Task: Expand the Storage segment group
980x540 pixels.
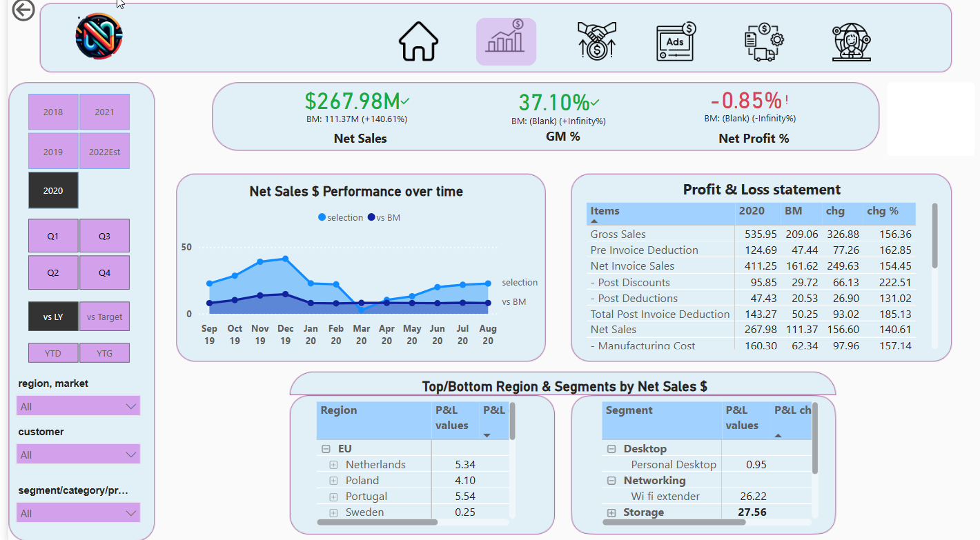Action: click(611, 512)
